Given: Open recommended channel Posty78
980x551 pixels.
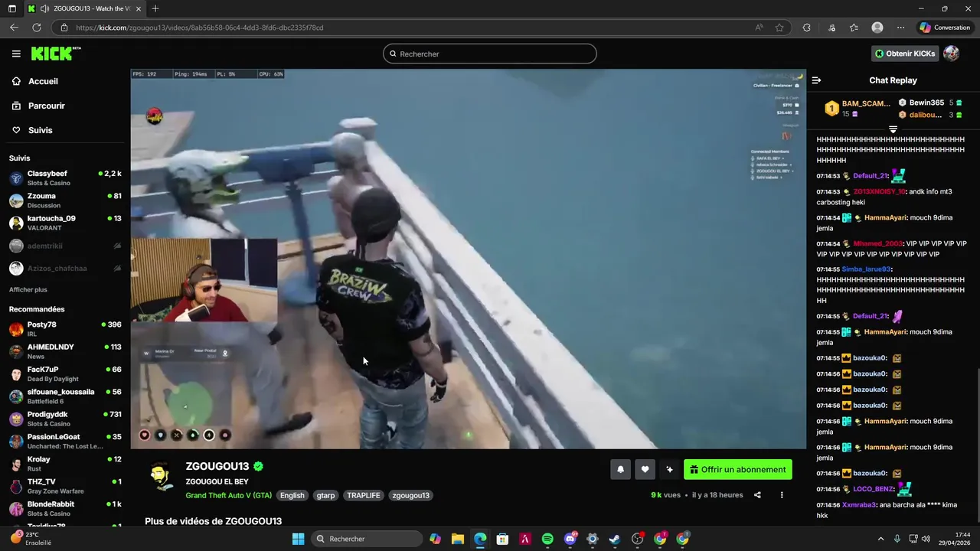Looking at the screenshot, I should (65, 329).
